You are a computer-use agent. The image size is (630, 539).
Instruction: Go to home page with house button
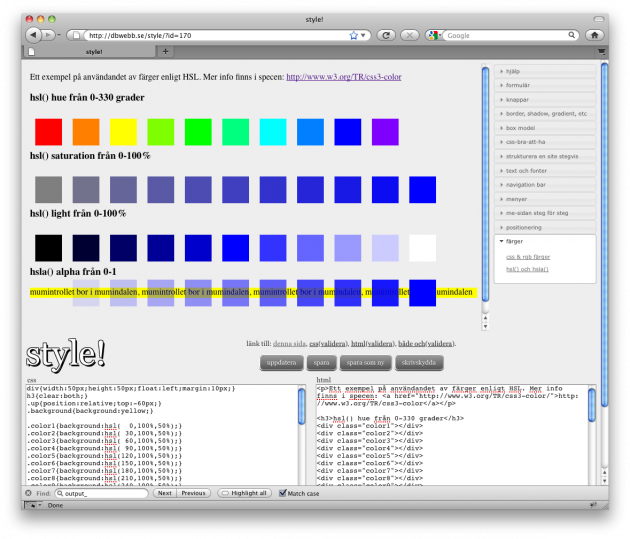pos(595,35)
